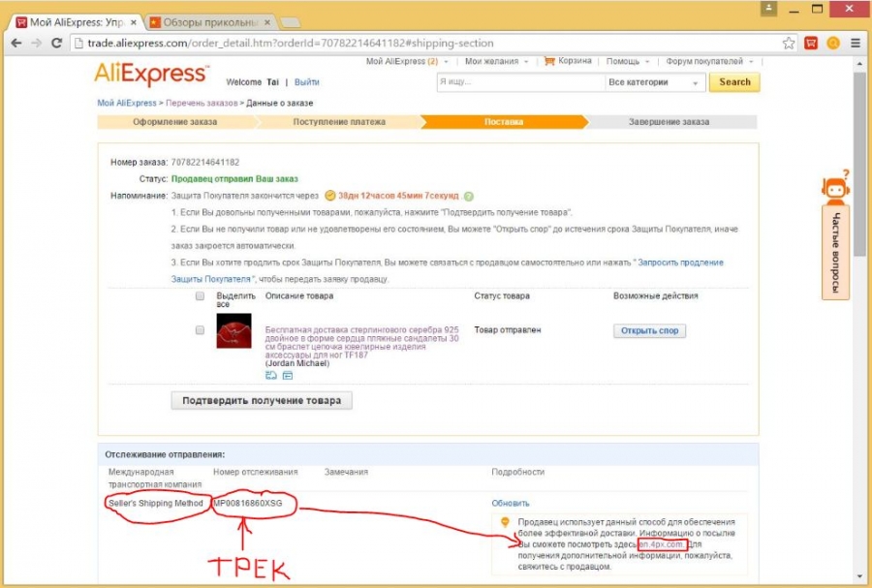Viewport: 872px width, 588px height.
Task: Bookmark this page with the star icon
Action: (x=789, y=43)
